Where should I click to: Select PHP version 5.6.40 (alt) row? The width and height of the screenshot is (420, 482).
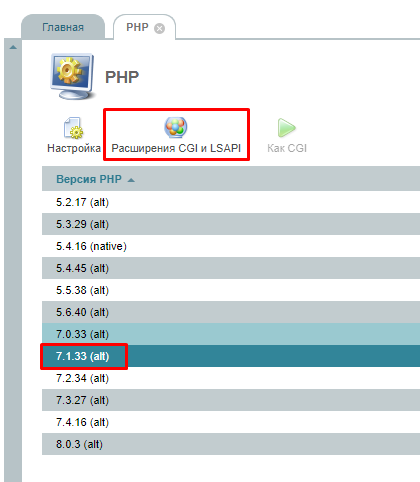[x=231, y=312]
